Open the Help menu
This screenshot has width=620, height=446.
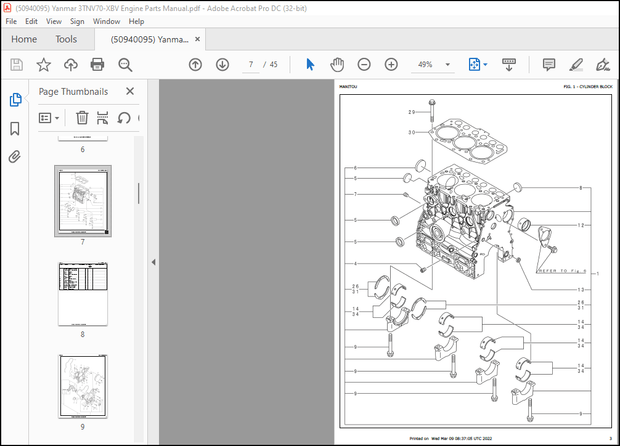(x=136, y=21)
